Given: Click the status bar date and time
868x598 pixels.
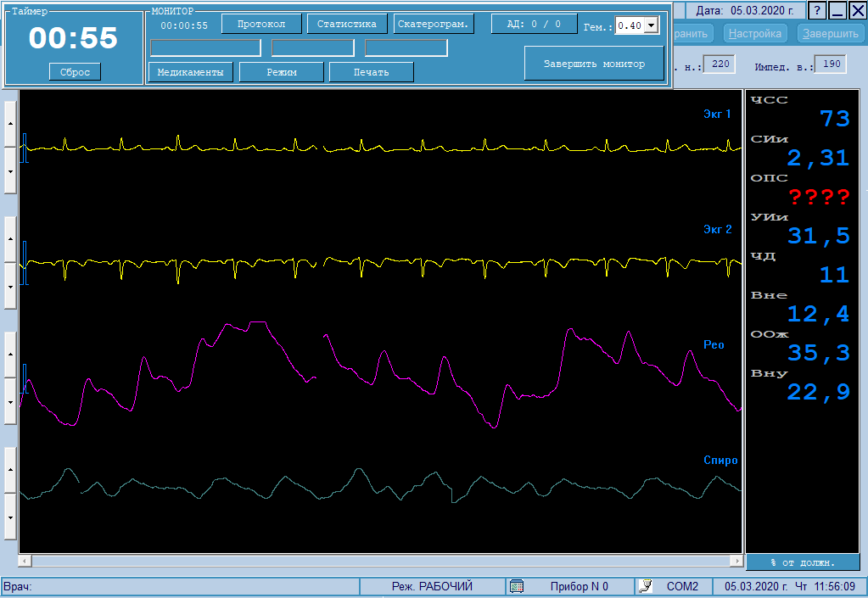Looking at the screenshot, I should 790,586.
